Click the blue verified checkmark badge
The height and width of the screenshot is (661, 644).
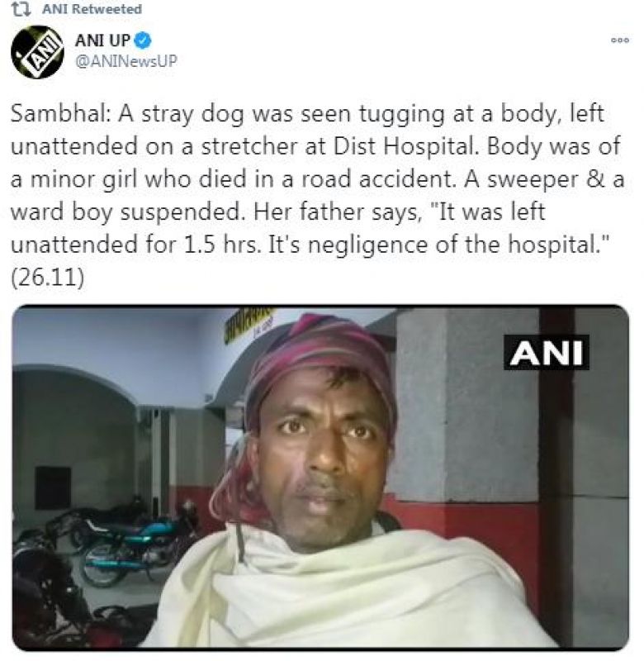(143, 40)
